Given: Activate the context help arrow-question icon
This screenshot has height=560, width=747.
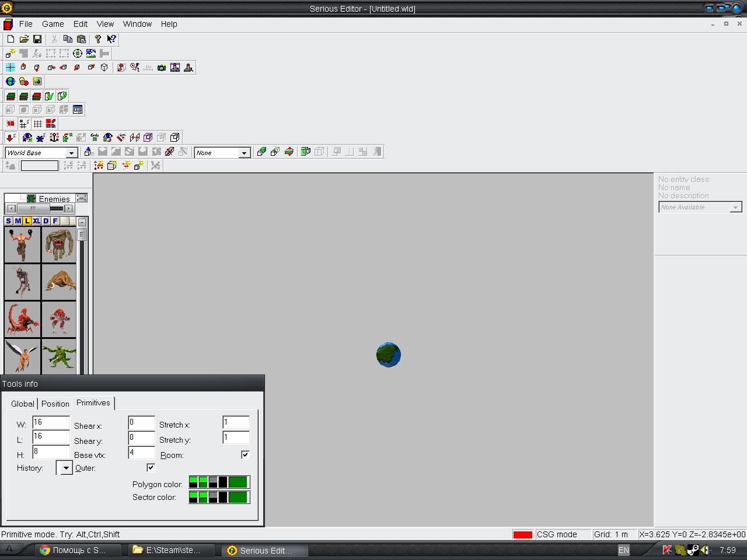Looking at the screenshot, I should coord(111,39).
